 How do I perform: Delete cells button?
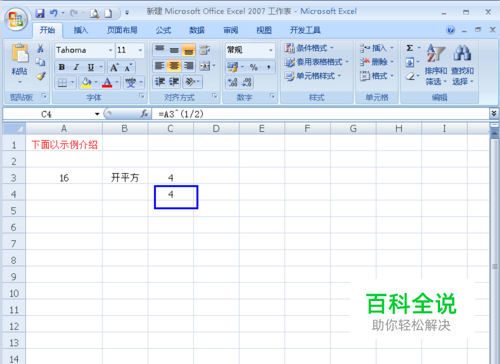pyautogui.click(x=377, y=62)
